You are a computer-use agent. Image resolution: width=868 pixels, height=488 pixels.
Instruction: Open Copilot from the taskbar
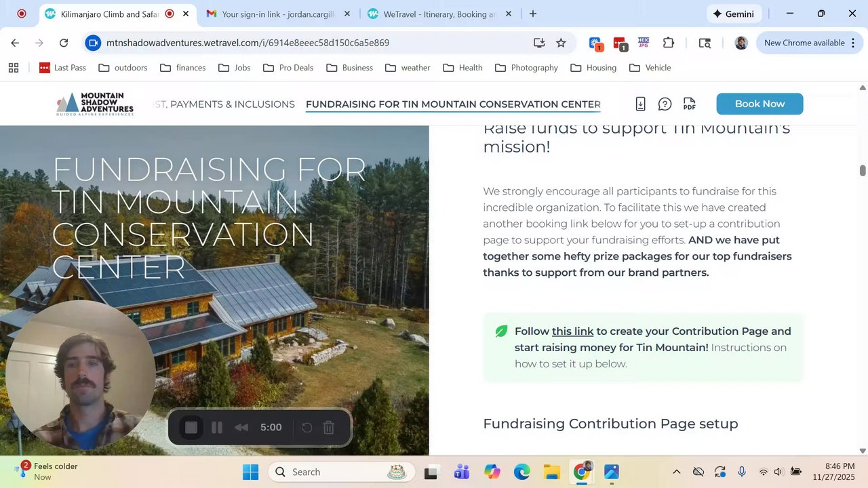[492, 472]
